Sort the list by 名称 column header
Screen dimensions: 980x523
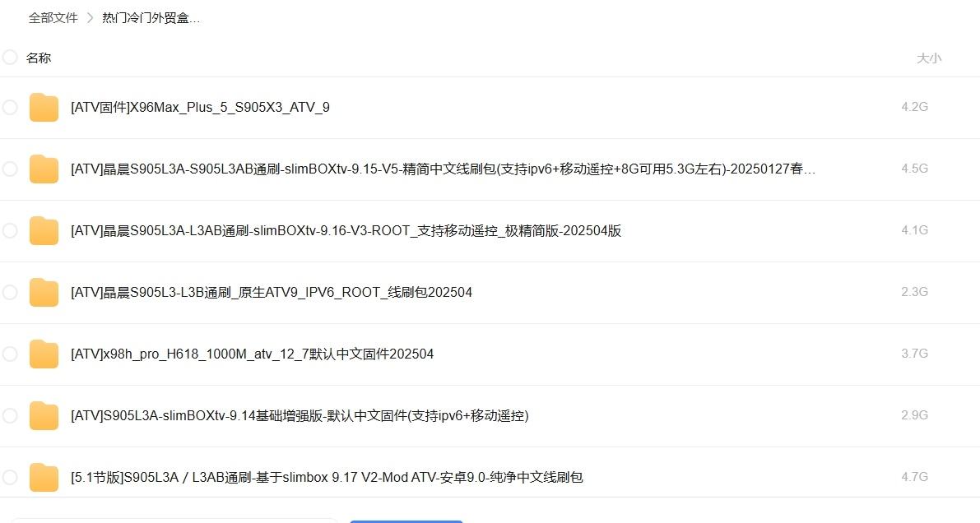39,58
